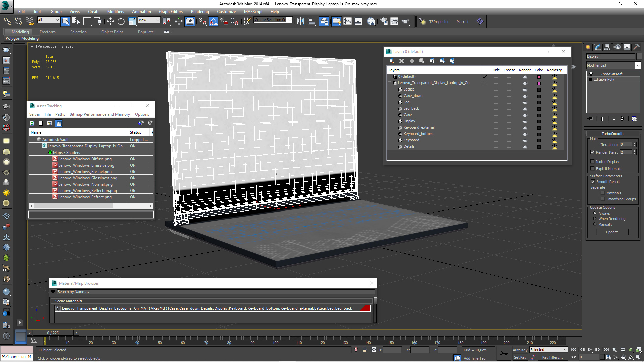Activate the Select and Move tool

point(110,21)
